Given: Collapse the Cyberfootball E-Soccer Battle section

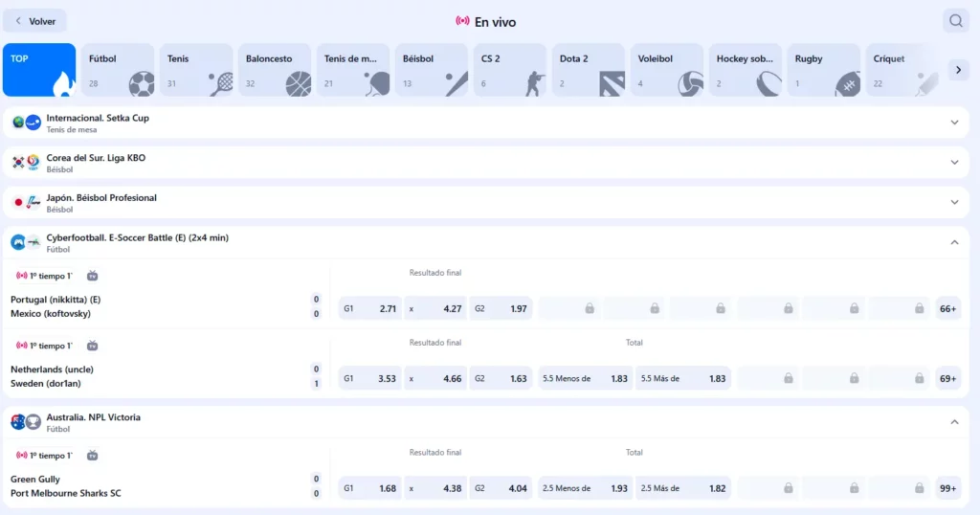Looking at the screenshot, I should 953,242.
